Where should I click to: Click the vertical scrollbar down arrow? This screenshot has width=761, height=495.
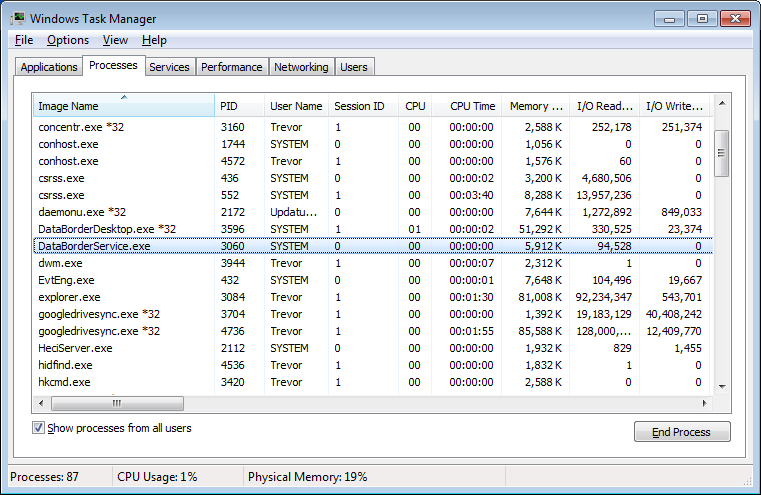(722, 386)
